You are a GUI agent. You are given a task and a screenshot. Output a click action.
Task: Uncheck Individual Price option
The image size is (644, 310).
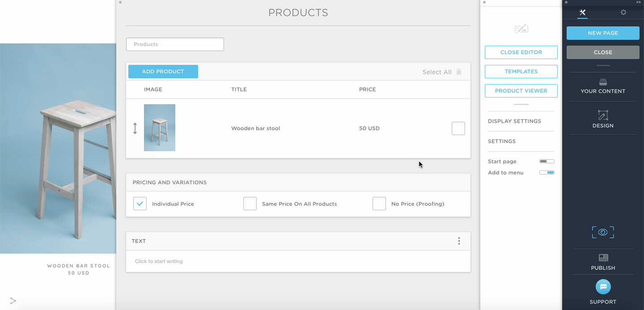[140, 204]
